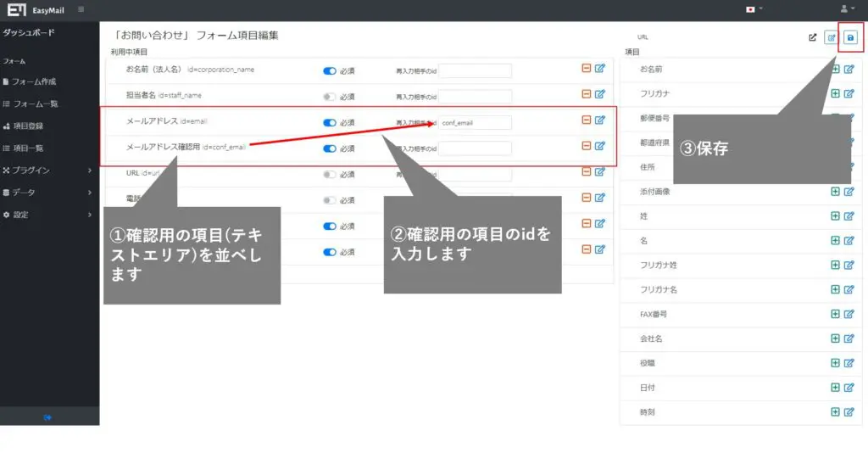This screenshot has height=453, width=868.
Task: Click the フリガナ名 item text
Action: (658, 289)
